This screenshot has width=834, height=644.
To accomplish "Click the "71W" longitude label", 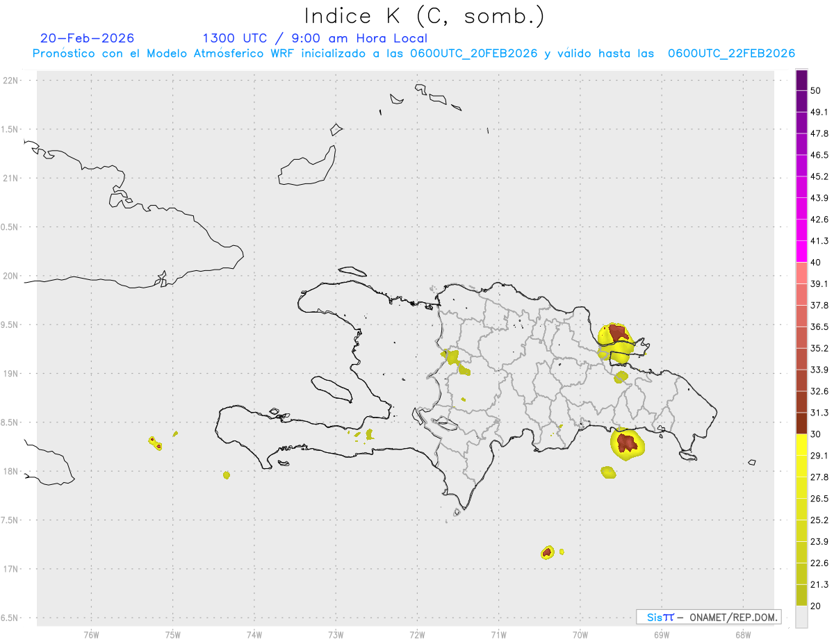I will tap(498, 634).
